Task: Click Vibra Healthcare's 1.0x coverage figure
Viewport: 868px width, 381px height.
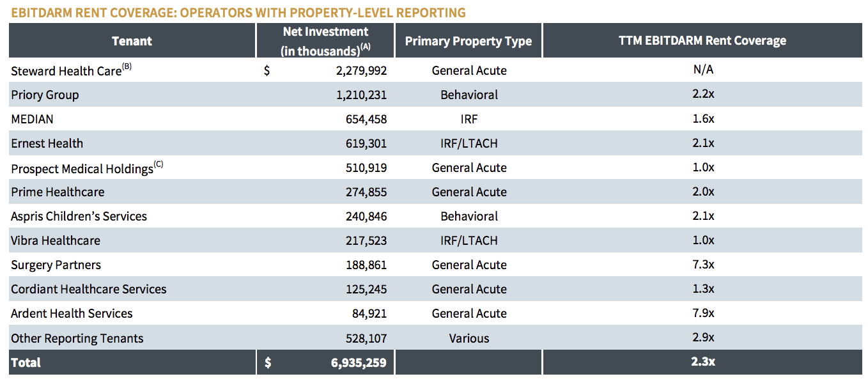Action: 704,240
